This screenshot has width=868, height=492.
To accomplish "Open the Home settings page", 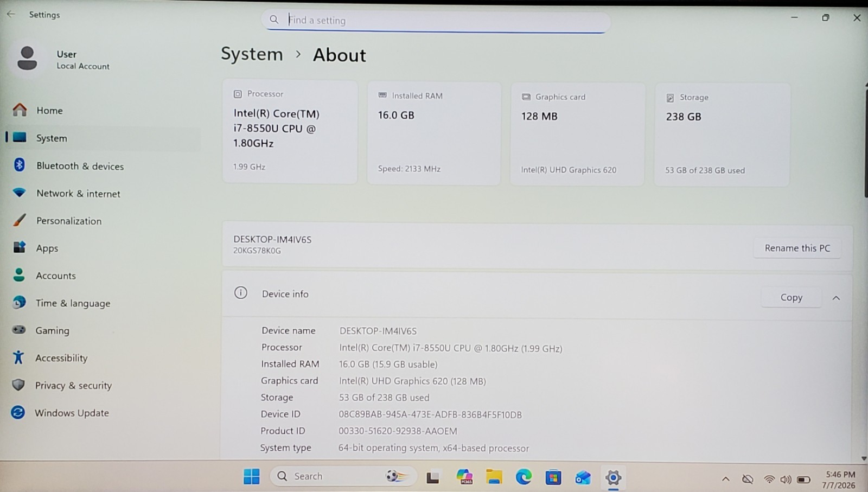I will click(103, 111).
